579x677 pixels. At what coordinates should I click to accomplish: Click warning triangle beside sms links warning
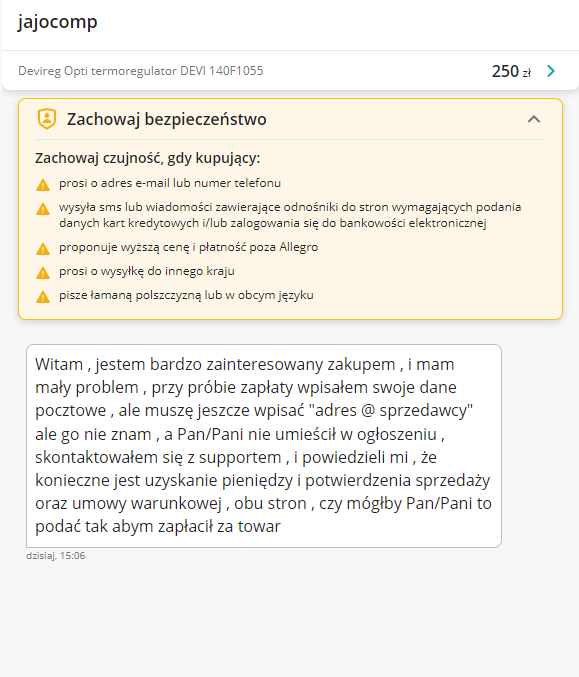click(x=43, y=209)
